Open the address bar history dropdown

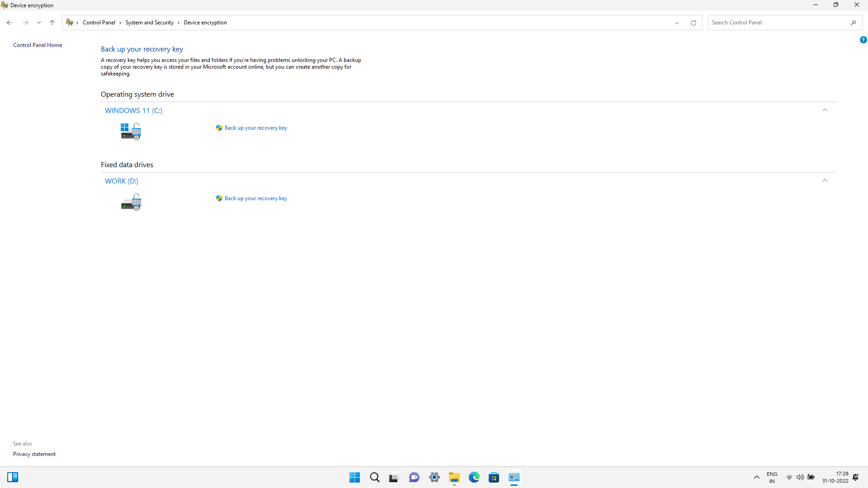coord(677,23)
